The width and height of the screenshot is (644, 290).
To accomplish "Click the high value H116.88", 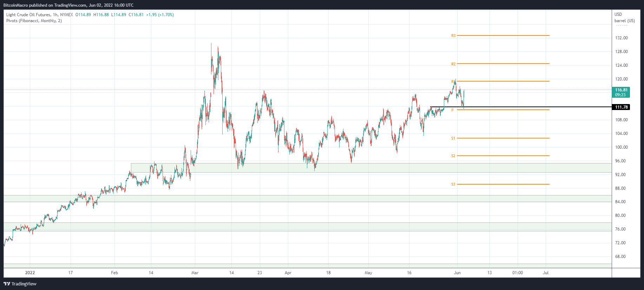I will click(x=101, y=15).
